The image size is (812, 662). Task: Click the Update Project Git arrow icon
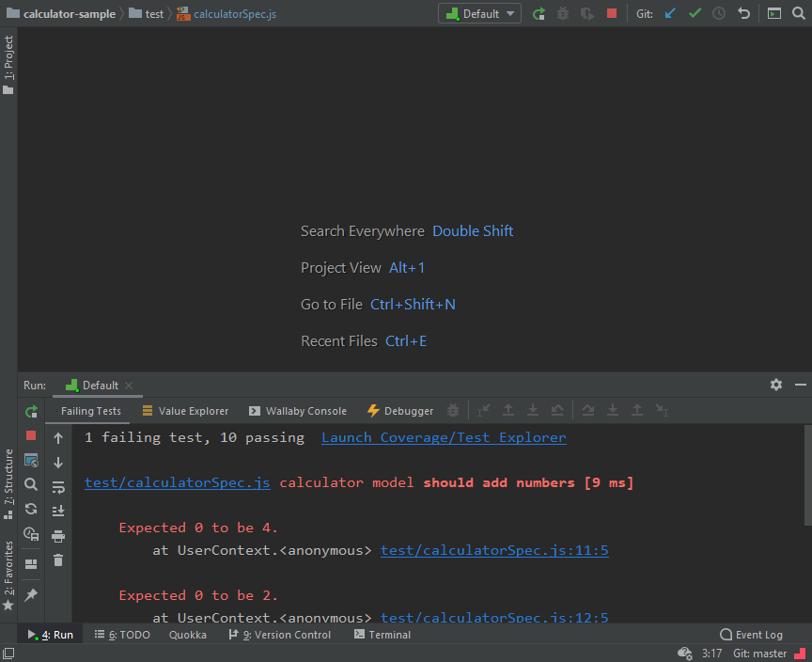(670, 13)
